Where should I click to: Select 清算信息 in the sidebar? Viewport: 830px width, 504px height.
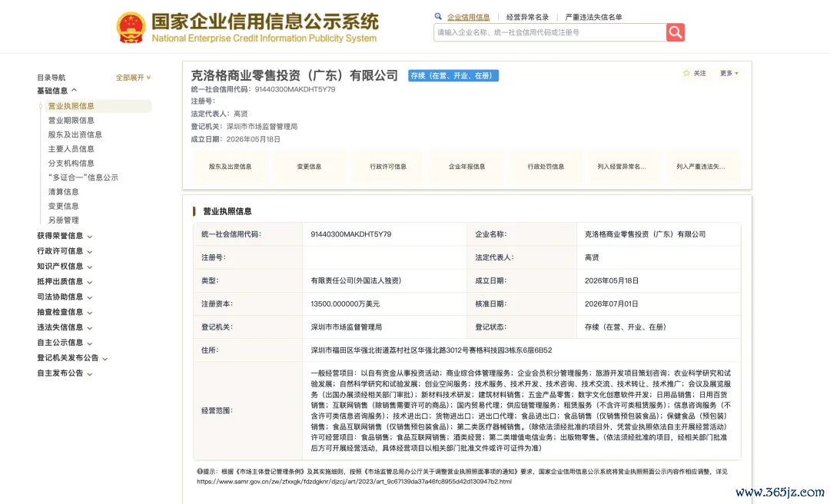coord(64,191)
